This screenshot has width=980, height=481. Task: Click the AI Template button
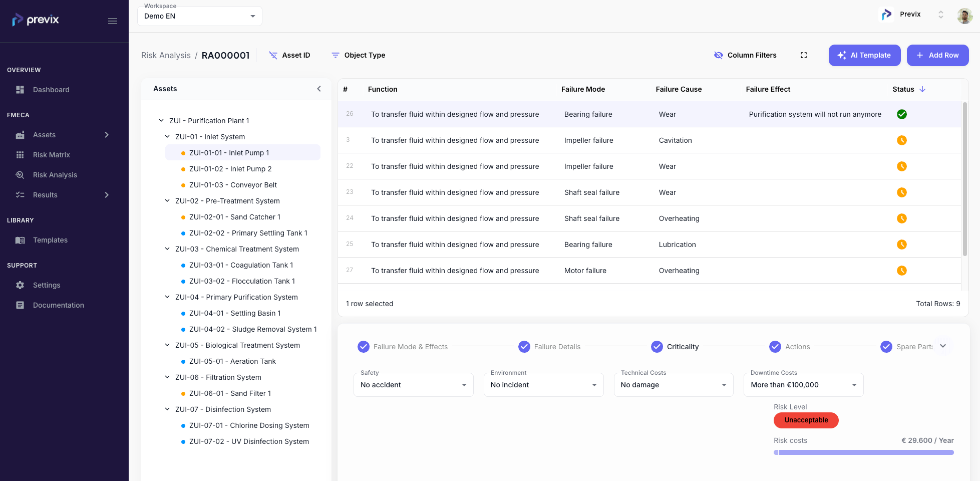(864, 55)
